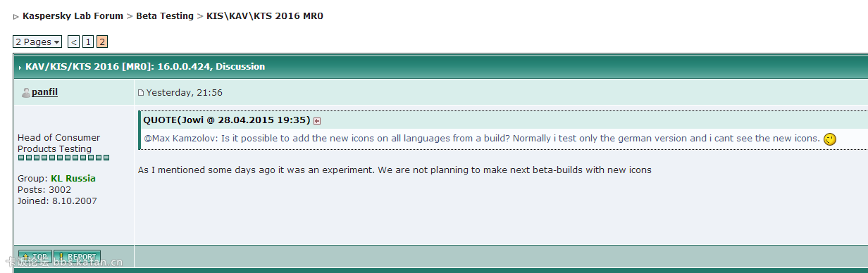The width and height of the screenshot is (868, 273).
Task: Click the user avatar icon beside panfil
Action: 26,92
